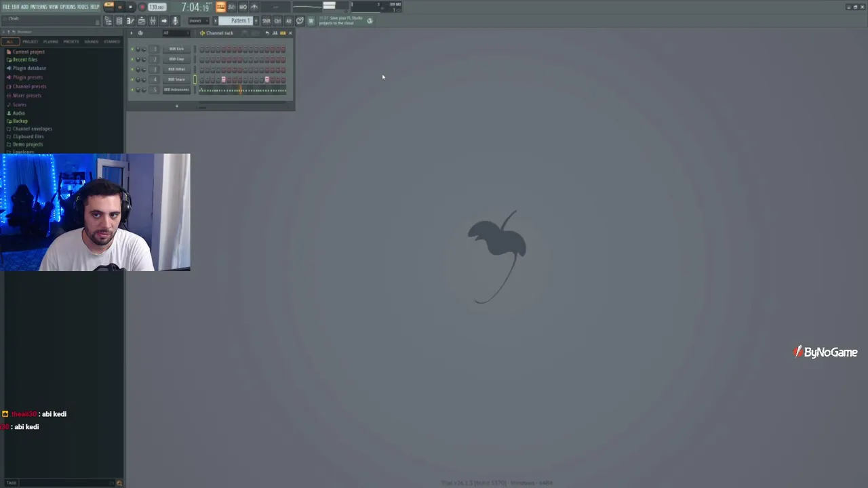Select the 808 Snare channel button
This screenshot has width=868, height=488.
(x=176, y=79)
